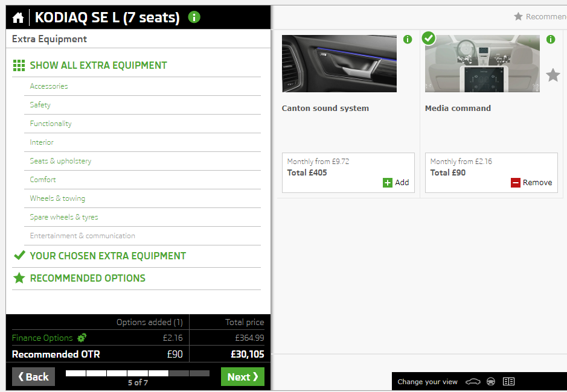567x392 pixels.
Task: Click the Change your view label
Action: [428, 382]
